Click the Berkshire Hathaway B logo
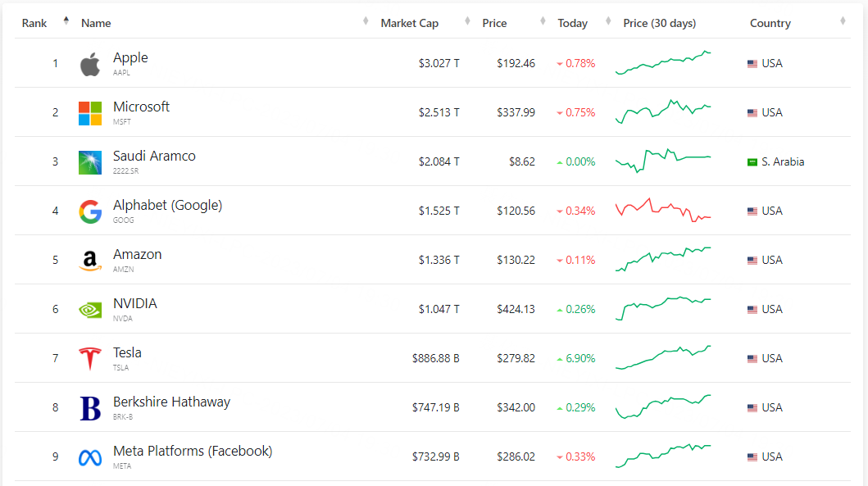The width and height of the screenshot is (868, 486). (90, 408)
